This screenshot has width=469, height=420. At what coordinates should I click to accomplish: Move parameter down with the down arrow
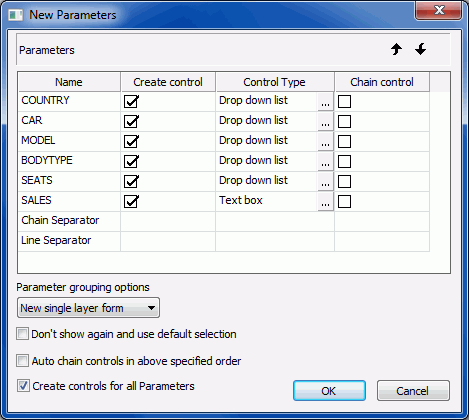(x=421, y=49)
